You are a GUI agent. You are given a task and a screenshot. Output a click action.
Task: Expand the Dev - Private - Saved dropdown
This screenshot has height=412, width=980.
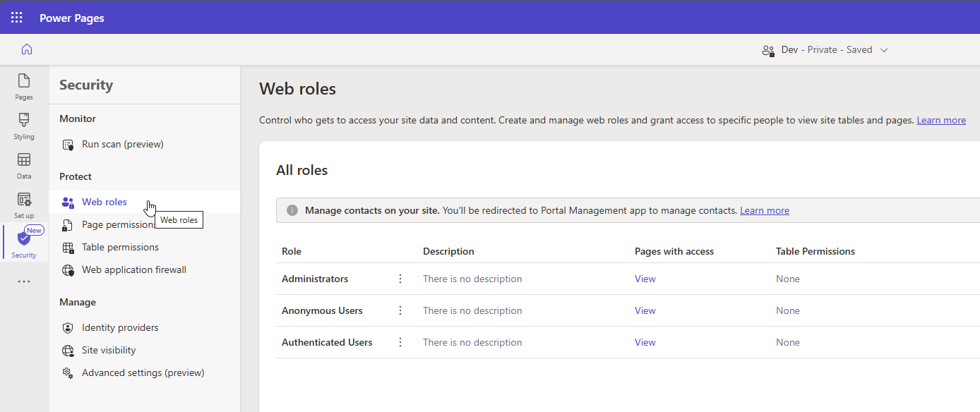[884, 50]
